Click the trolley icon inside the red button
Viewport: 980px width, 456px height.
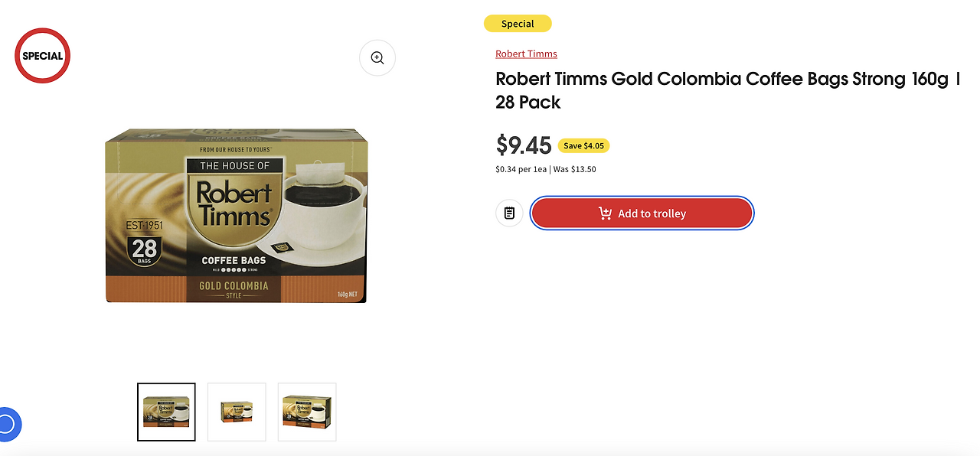[x=605, y=213]
